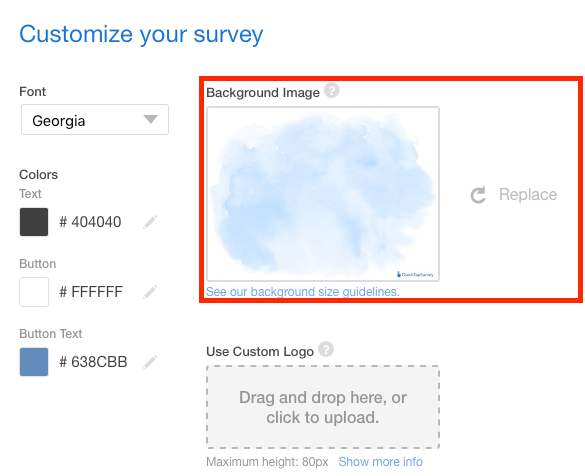Open the background size guidelines link
Image resolution: width=585 pixels, height=476 pixels.
303,292
